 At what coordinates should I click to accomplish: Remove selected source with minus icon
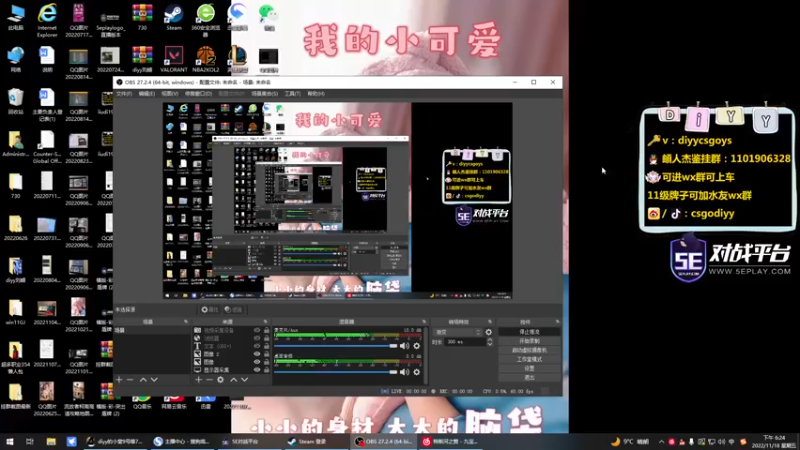click(209, 380)
